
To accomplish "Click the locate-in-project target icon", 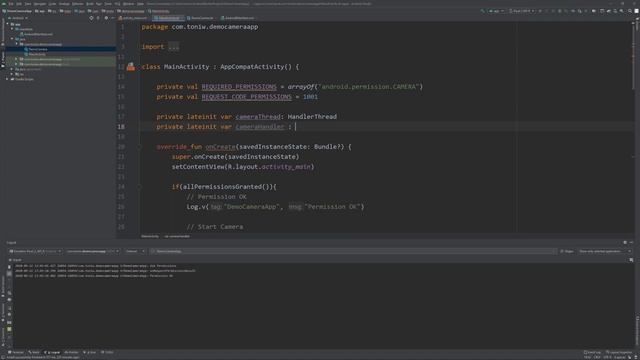I will point(91,18).
